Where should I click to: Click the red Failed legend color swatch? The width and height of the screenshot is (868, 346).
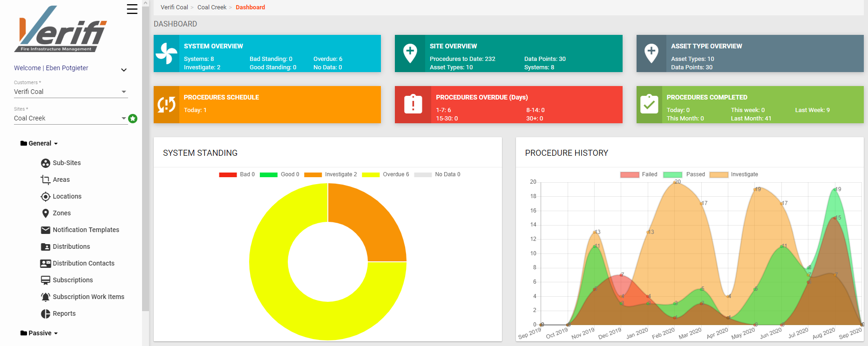click(629, 175)
